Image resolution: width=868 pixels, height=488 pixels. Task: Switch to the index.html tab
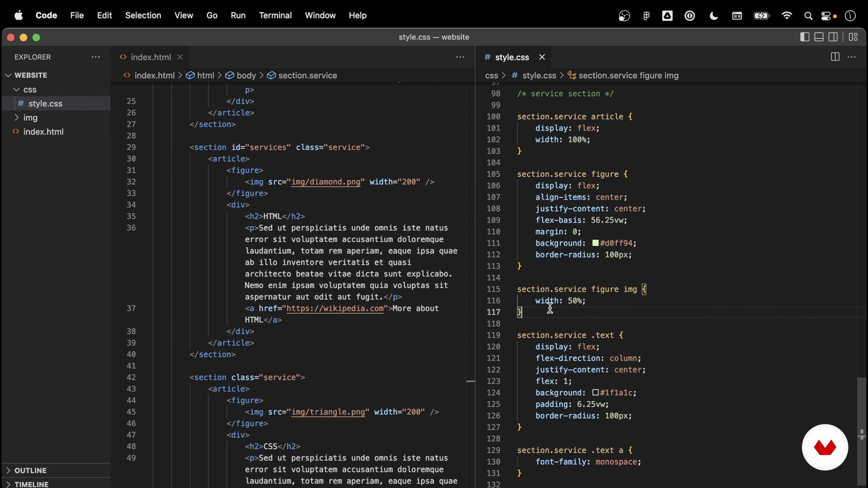pos(151,57)
